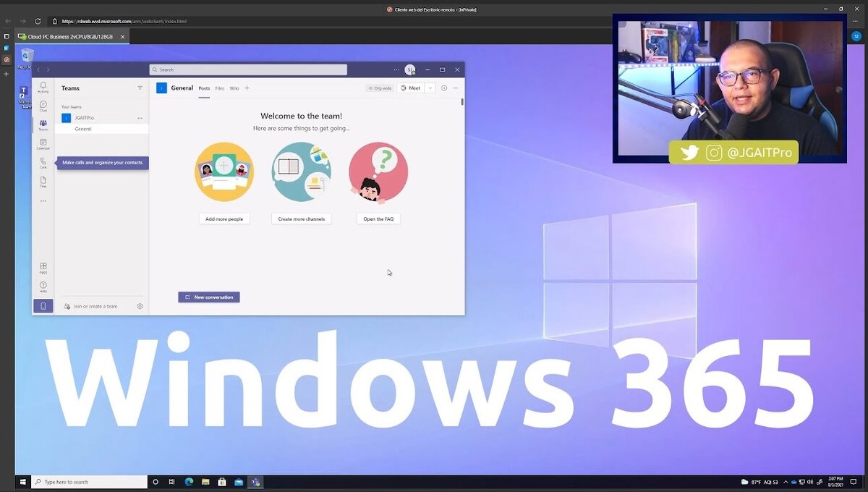Add a tab with the plus icon

click(247, 88)
